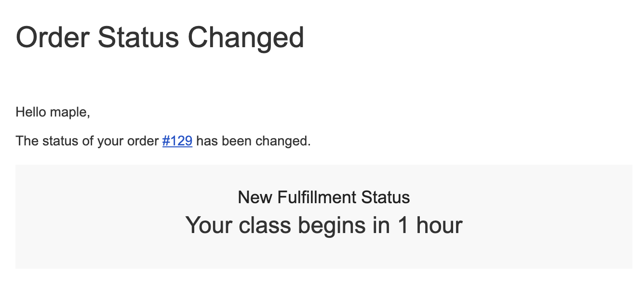This screenshot has width=644, height=286.
Task: Click the text "has been changed."
Action: [x=254, y=141]
